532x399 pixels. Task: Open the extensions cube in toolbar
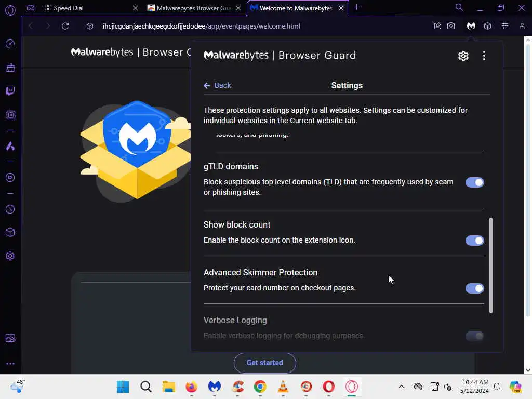tap(487, 26)
